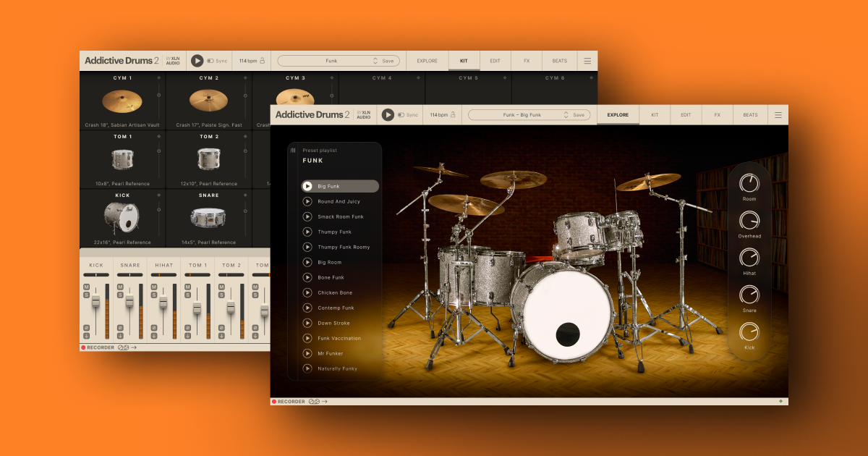Viewport: 868px width, 456px height.
Task: Play transport in the back Kit window
Action: 197,61
